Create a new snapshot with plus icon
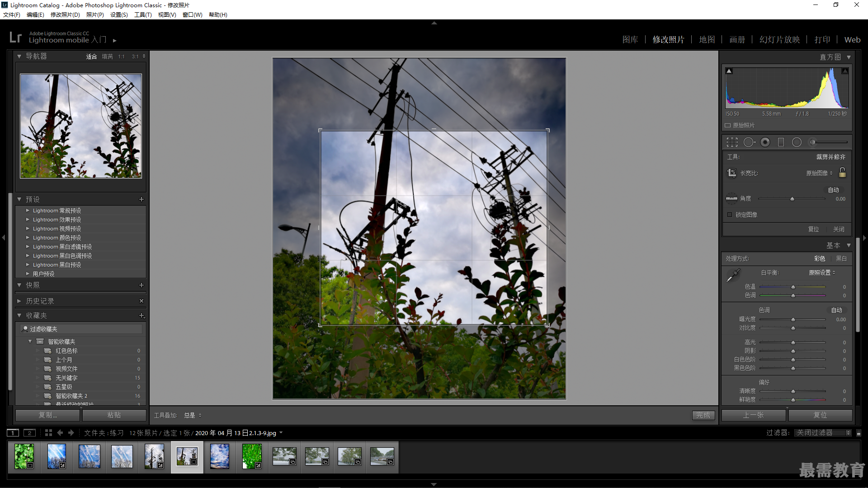Image resolution: width=868 pixels, height=488 pixels. tap(142, 285)
